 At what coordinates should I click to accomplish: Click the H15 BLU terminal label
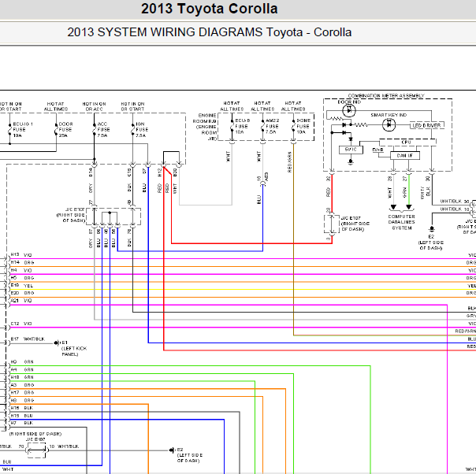[21, 416]
